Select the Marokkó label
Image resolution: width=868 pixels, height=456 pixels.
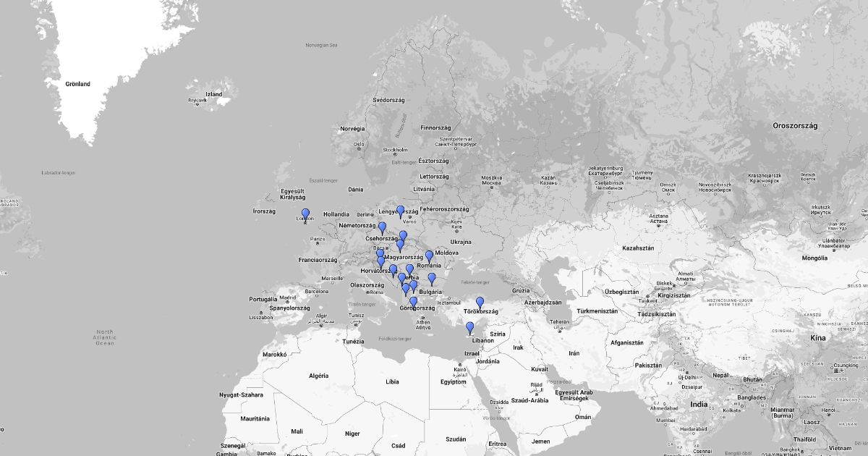click(x=274, y=355)
